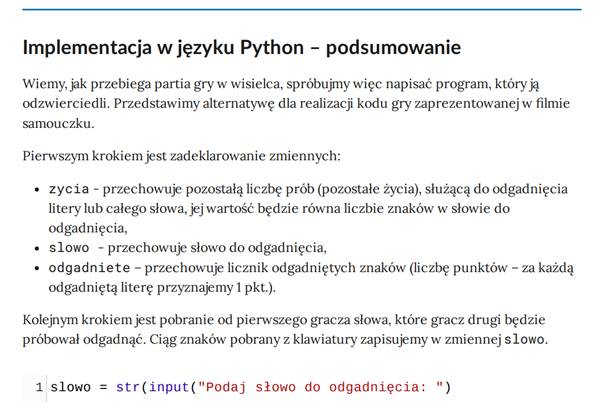This screenshot has height=414, width=609.
Task: Select the 'zycia' variable name in the list
Action: [x=68, y=189]
